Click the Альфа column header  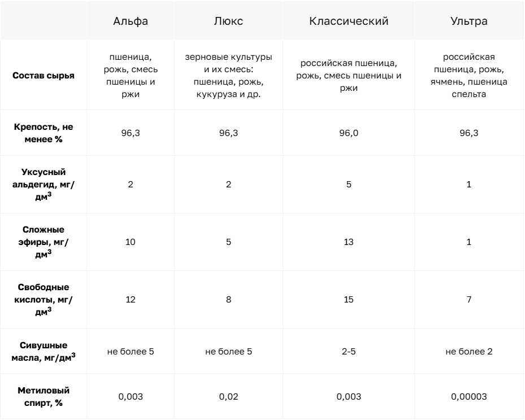130,21
